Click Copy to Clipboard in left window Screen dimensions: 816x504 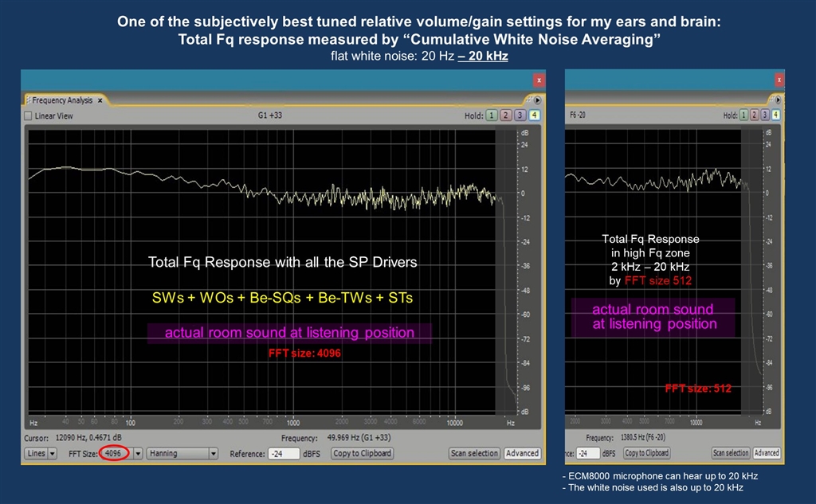click(363, 454)
